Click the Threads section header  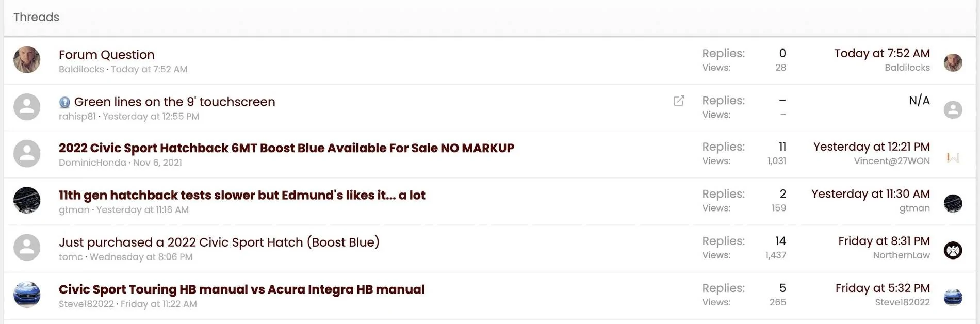[36, 17]
